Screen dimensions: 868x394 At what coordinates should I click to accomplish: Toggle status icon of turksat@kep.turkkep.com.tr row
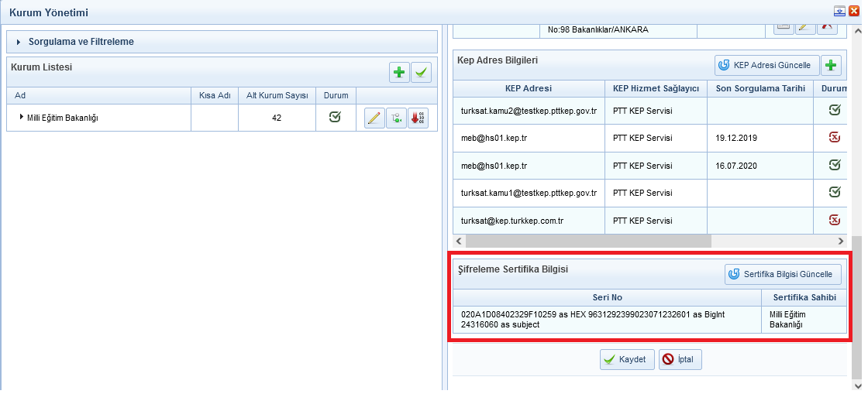[835, 221]
